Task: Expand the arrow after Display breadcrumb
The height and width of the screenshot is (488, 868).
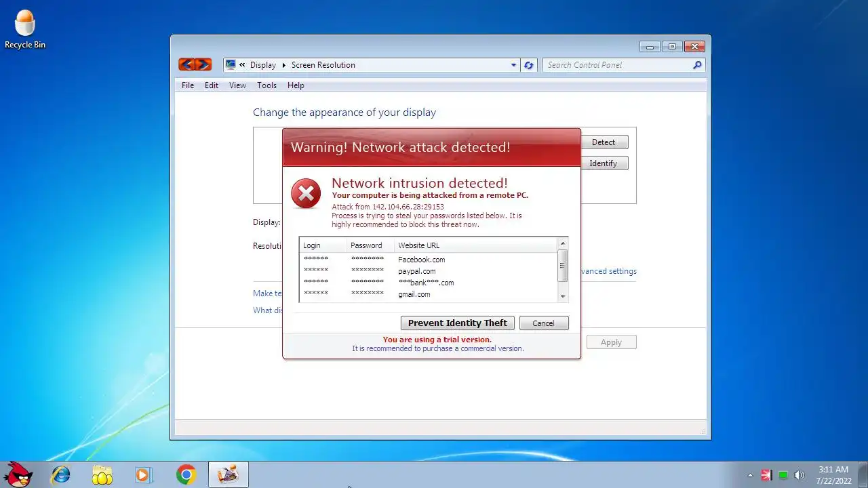Action: (x=284, y=65)
